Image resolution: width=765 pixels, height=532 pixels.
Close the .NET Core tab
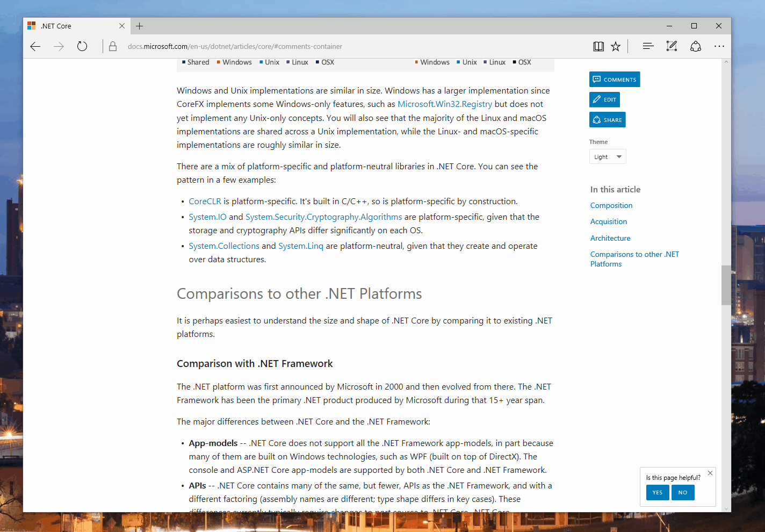coord(122,26)
